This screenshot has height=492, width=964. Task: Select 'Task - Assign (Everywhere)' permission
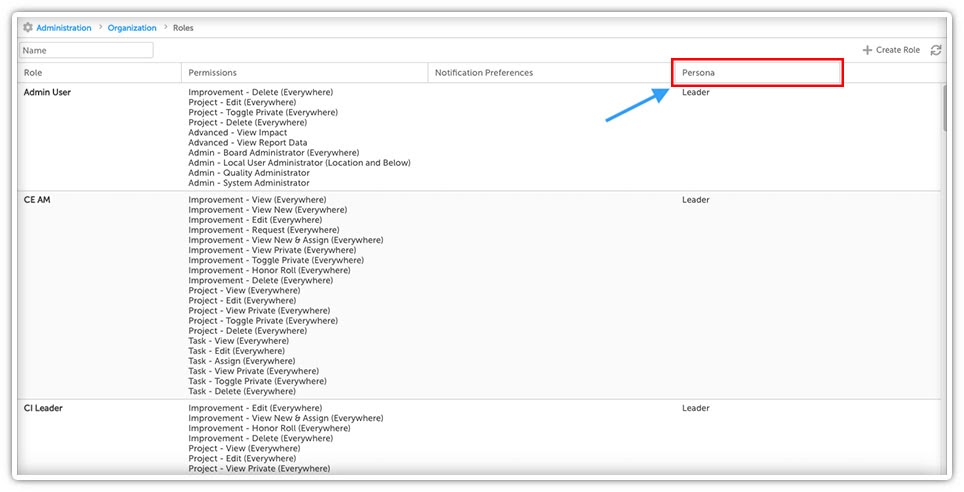click(x=242, y=361)
